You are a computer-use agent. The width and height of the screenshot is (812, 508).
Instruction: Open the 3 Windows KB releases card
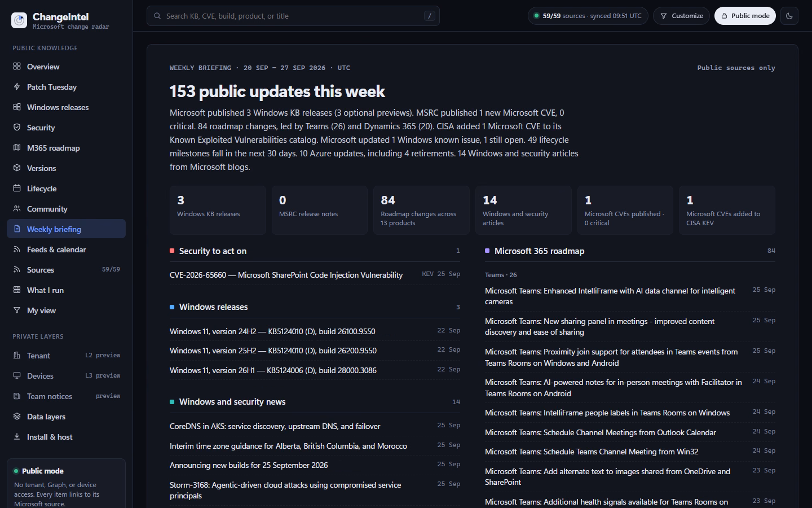pos(218,210)
